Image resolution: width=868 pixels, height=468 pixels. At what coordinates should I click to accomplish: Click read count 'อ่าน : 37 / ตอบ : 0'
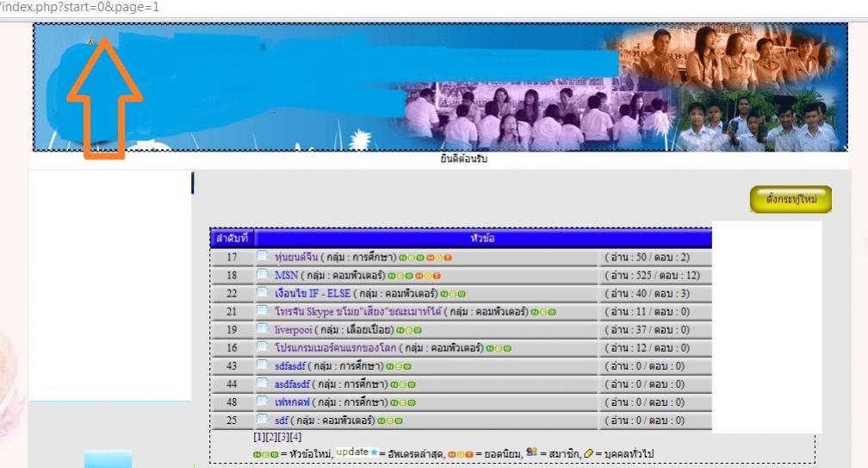point(648,329)
